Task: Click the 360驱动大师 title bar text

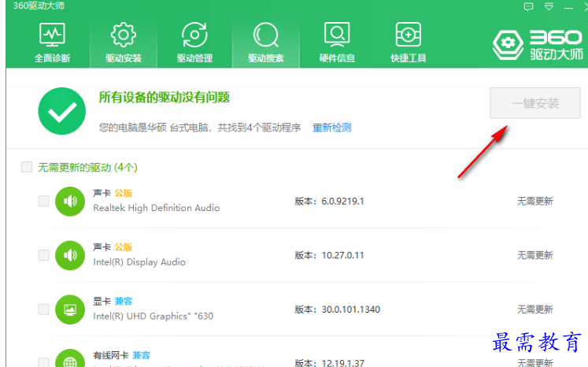Action: 39,6
